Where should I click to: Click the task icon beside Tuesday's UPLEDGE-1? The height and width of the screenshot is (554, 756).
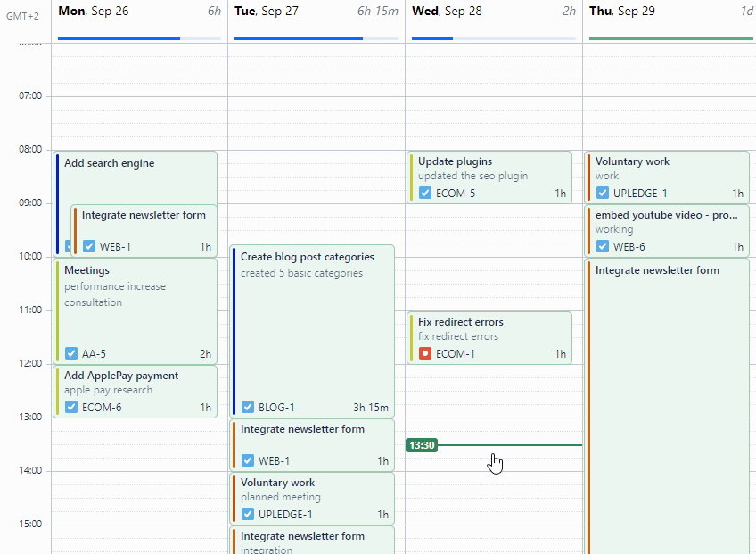click(247, 515)
